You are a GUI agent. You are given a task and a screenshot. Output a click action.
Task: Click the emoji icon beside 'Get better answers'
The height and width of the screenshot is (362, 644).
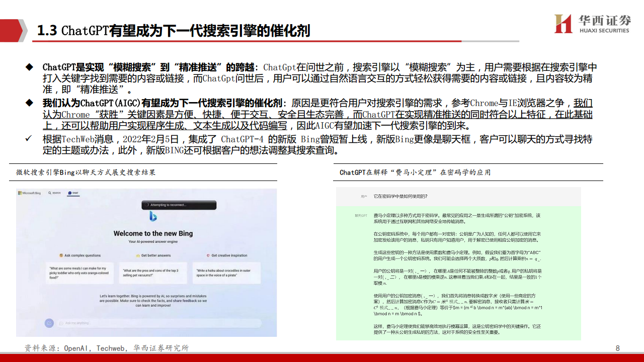click(x=137, y=255)
